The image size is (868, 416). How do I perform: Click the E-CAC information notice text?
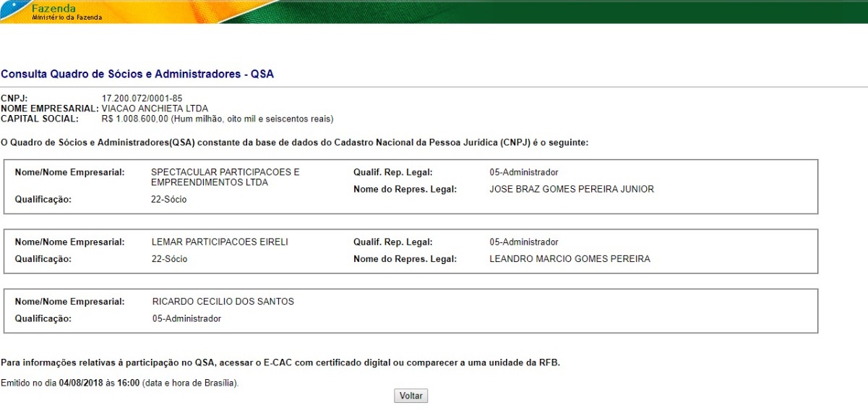point(280,362)
